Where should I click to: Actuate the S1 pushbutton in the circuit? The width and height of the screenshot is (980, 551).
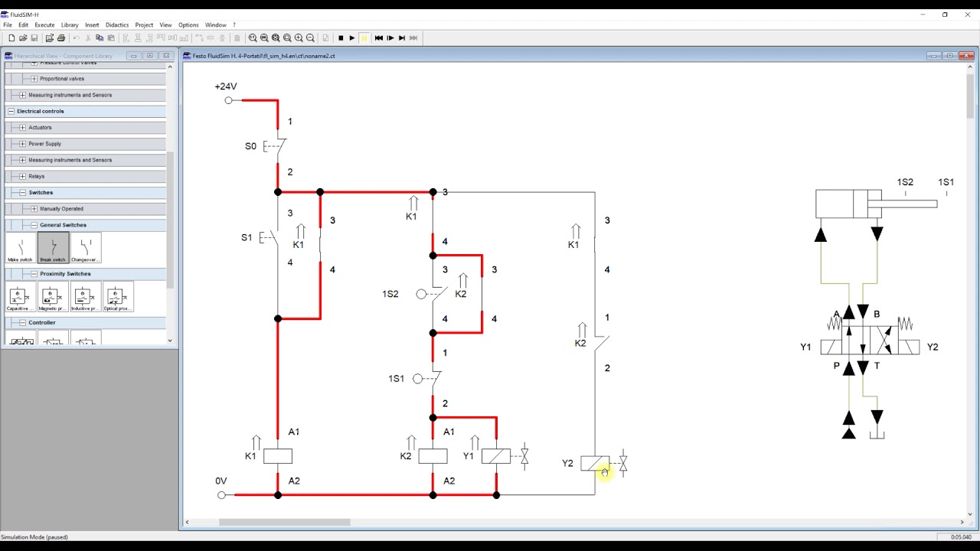click(269, 238)
